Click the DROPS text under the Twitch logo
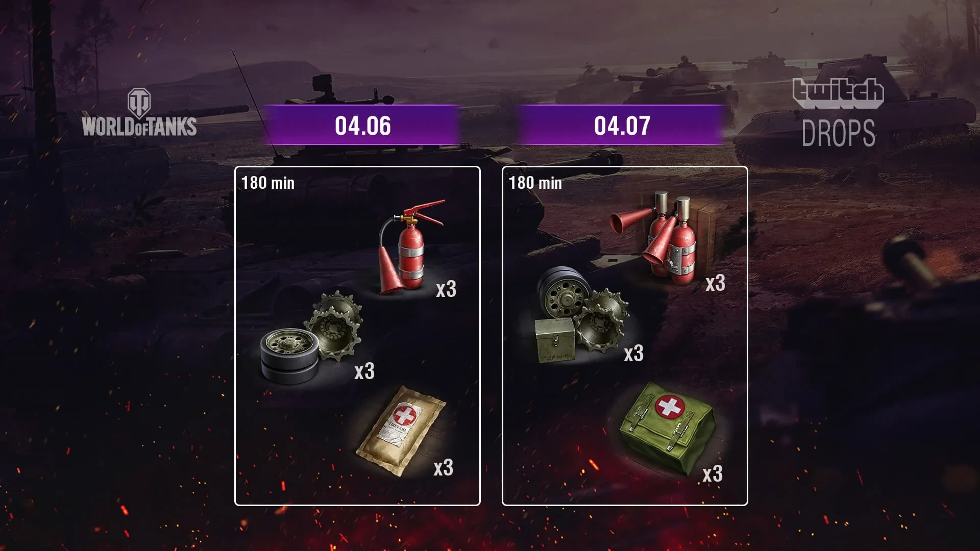The height and width of the screenshot is (551, 980). pyautogui.click(x=838, y=133)
